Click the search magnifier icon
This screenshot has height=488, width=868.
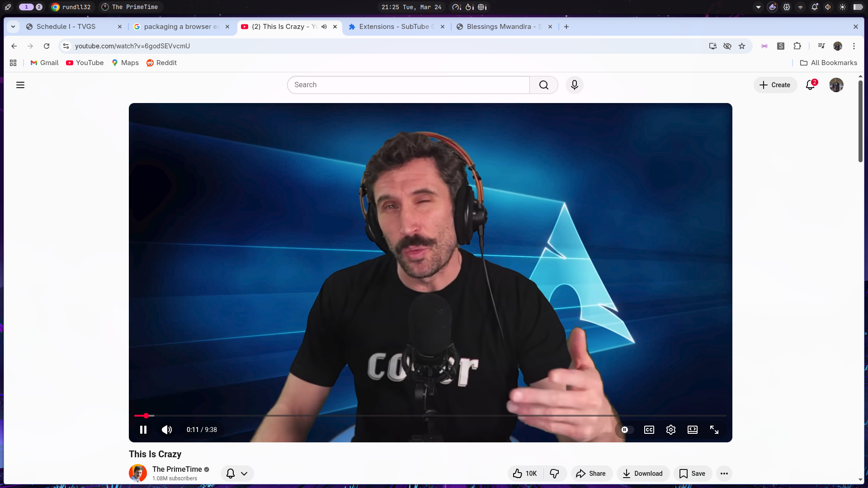coord(544,85)
